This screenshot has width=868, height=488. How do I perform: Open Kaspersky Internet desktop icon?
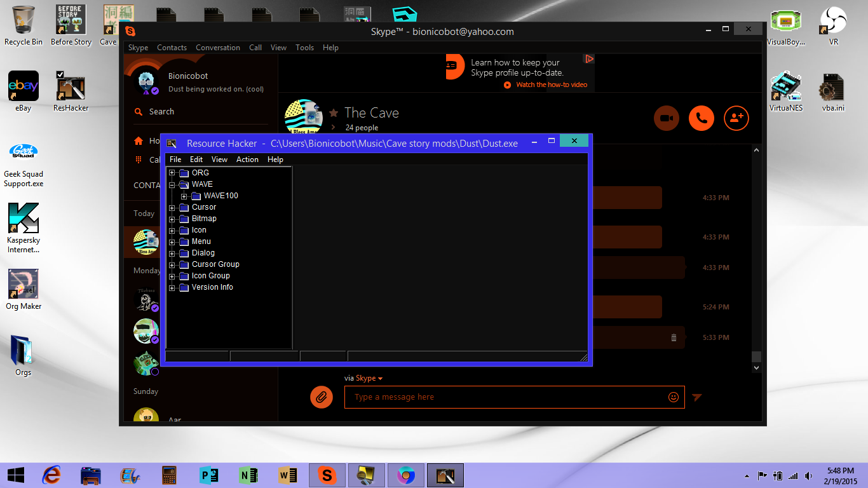[24, 227]
